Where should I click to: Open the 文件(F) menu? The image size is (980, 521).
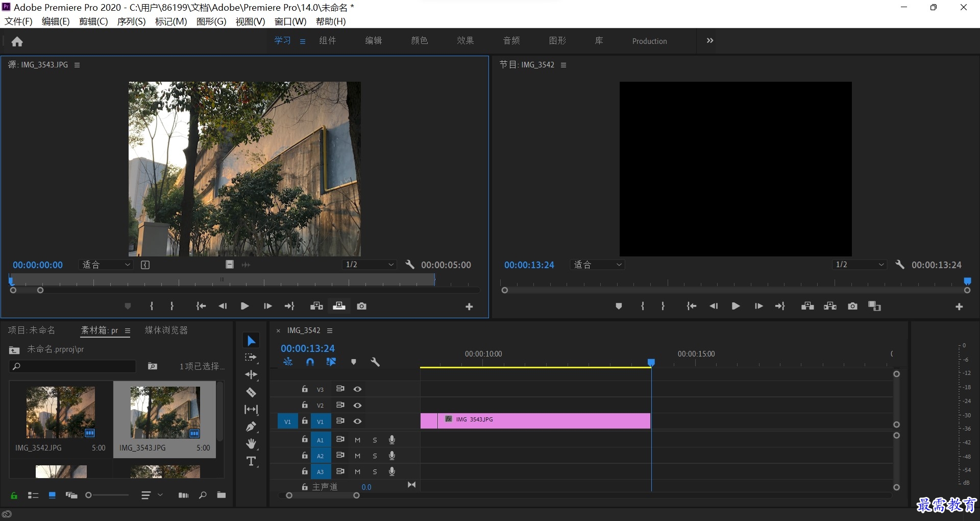[18, 21]
